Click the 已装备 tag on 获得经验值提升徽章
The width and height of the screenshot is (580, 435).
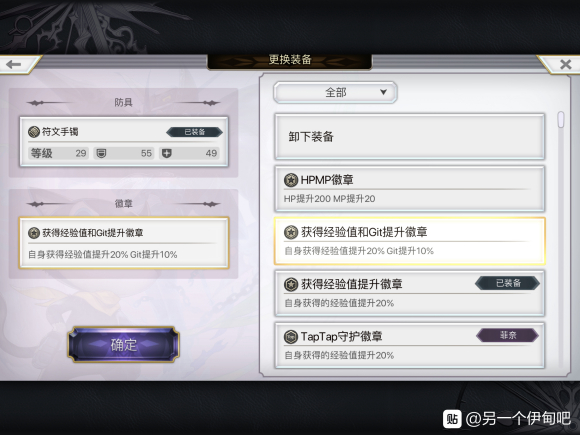[508, 283]
